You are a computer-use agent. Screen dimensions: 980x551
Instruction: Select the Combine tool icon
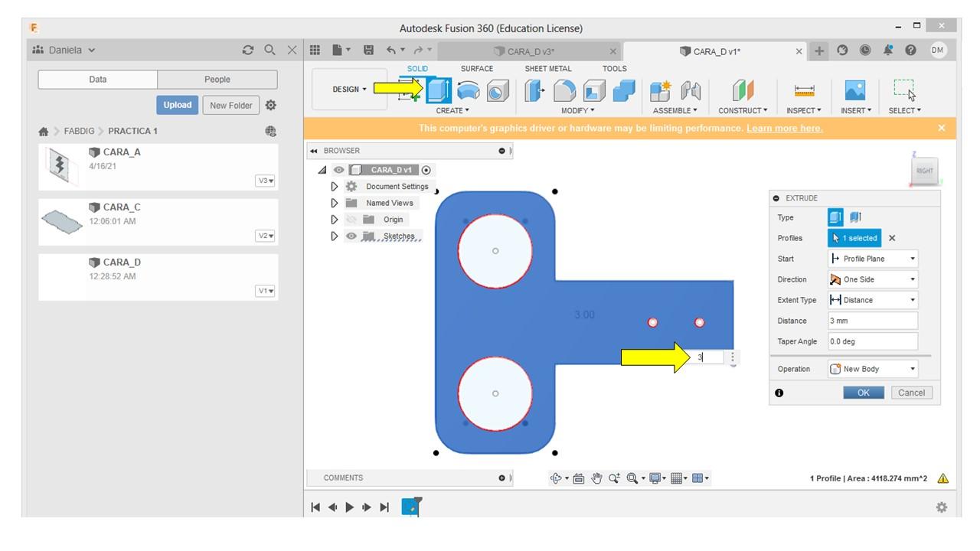[x=623, y=91]
